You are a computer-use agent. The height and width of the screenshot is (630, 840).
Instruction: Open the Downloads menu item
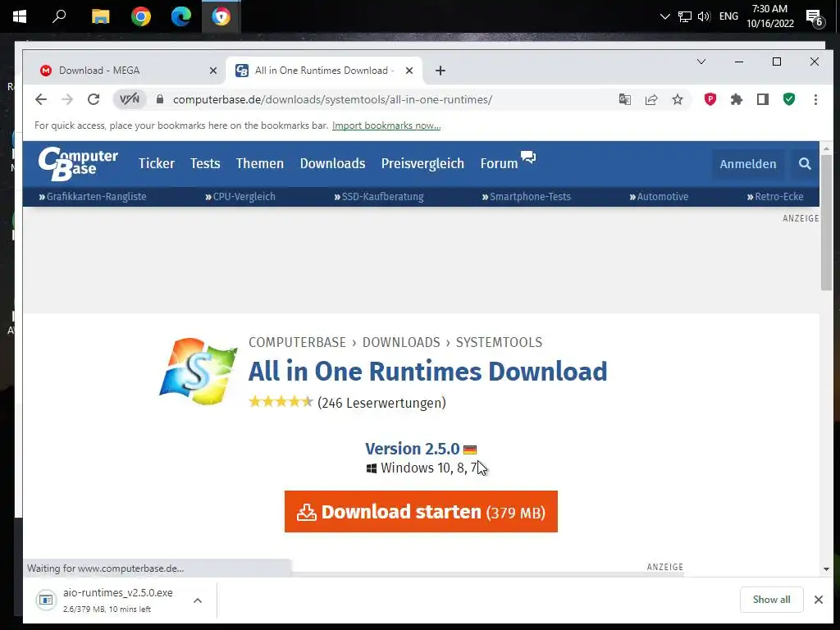(x=333, y=163)
